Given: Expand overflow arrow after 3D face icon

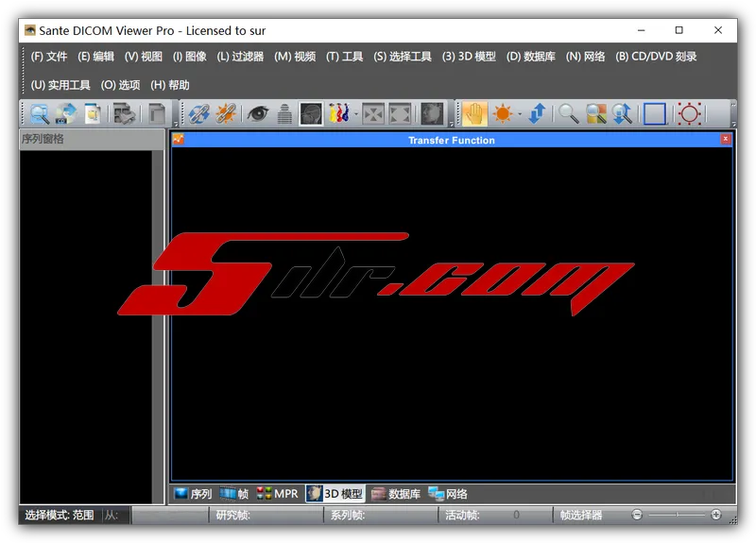Looking at the screenshot, I should point(452,124).
